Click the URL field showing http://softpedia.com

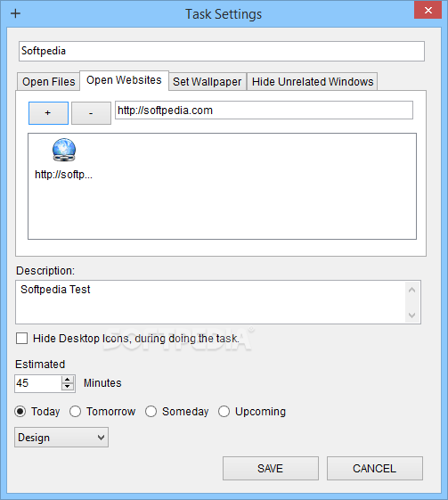pos(264,111)
